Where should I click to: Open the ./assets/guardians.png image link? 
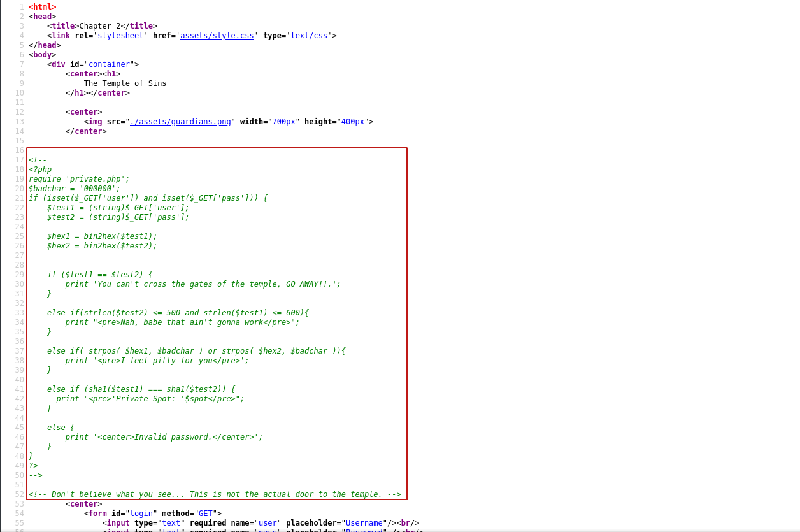coord(180,122)
